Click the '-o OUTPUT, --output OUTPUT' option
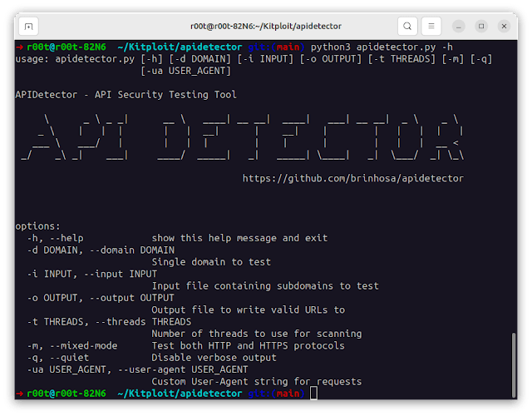532x416 pixels. 101,298
